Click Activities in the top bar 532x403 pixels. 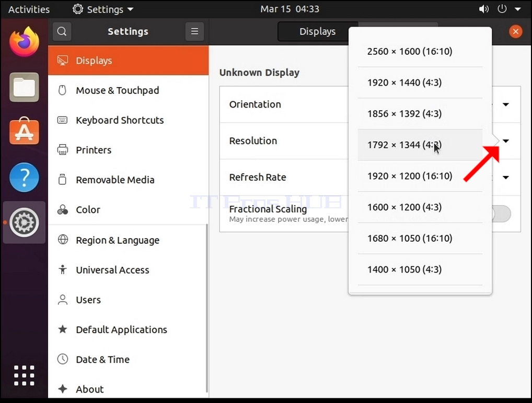tap(29, 9)
